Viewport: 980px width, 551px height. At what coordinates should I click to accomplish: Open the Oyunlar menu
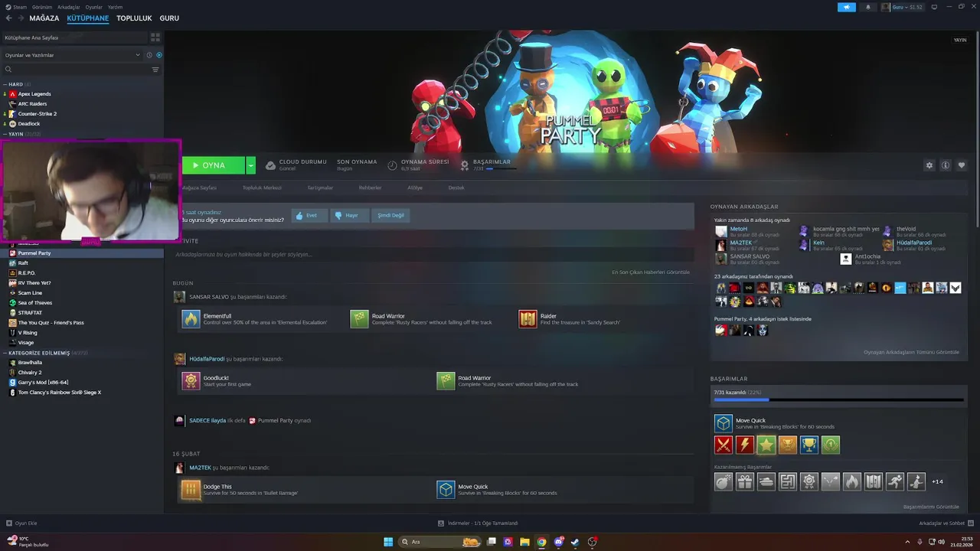pos(93,7)
